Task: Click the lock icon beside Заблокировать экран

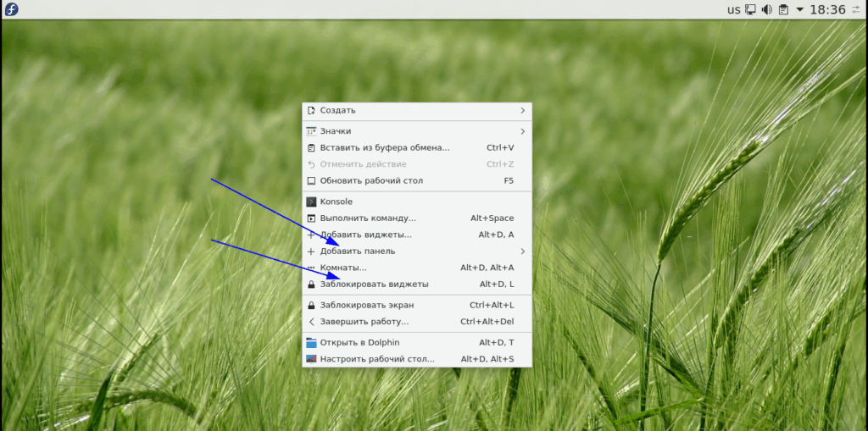Action: click(x=311, y=305)
